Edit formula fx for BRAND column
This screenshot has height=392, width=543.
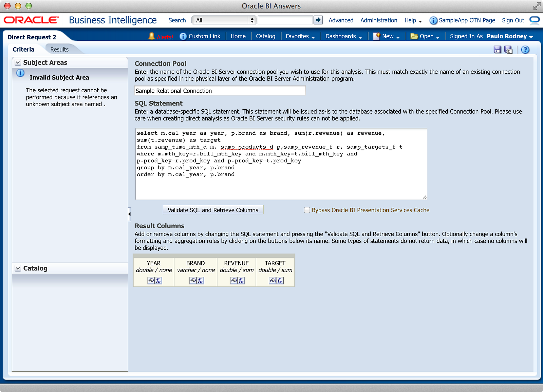tap(201, 281)
